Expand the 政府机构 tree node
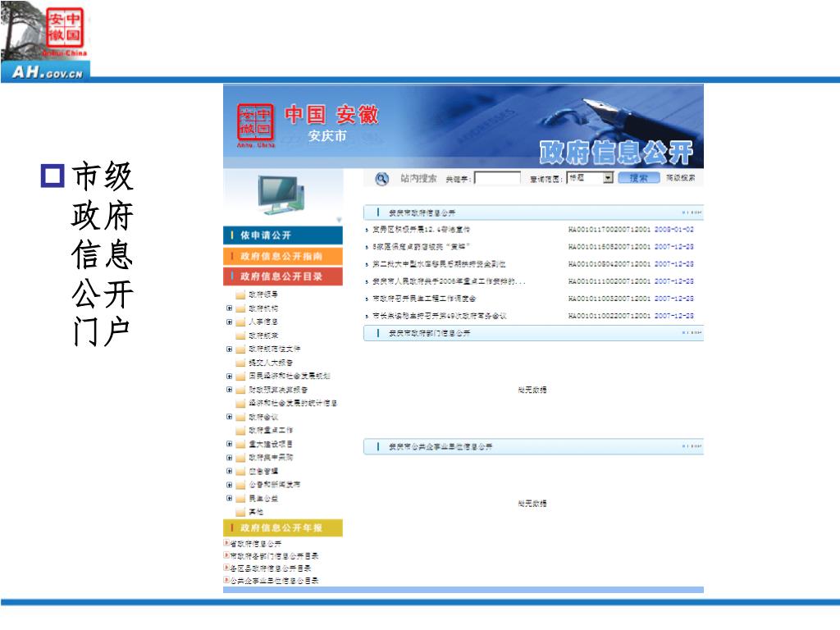 click(230, 308)
